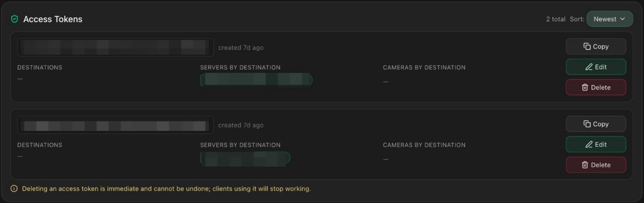This screenshot has height=203, width=644.
Task: Copy the second access token
Action: click(x=596, y=124)
